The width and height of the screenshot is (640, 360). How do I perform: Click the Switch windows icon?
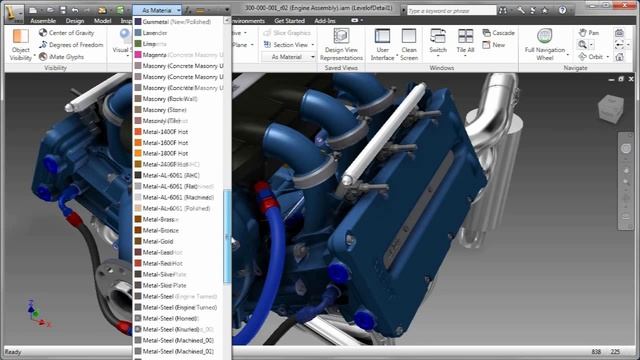click(438, 36)
